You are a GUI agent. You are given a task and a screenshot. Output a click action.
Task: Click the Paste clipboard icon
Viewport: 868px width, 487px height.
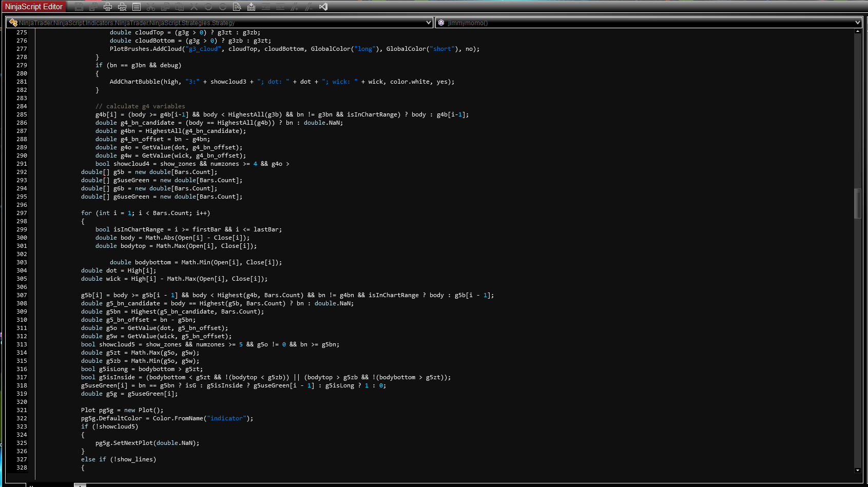tap(180, 7)
